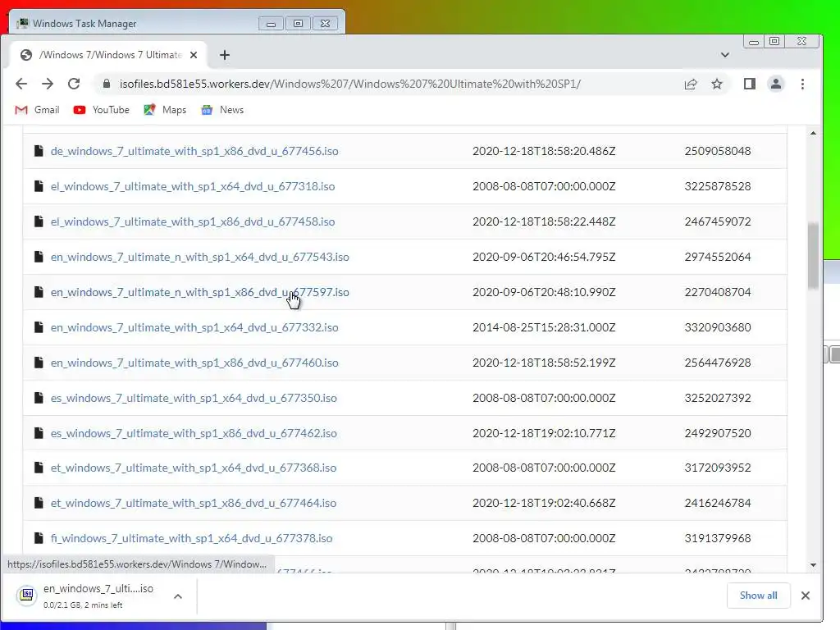Click file icon beside en_windows_7 677543 row
840x630 pixels.
39,257
